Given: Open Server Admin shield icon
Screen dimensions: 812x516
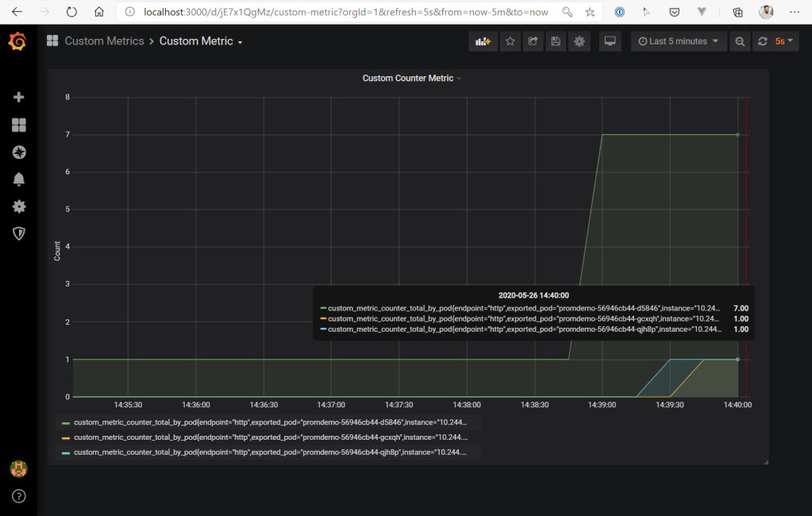Looking at the screenshot, I should click(x=19, y=233).
